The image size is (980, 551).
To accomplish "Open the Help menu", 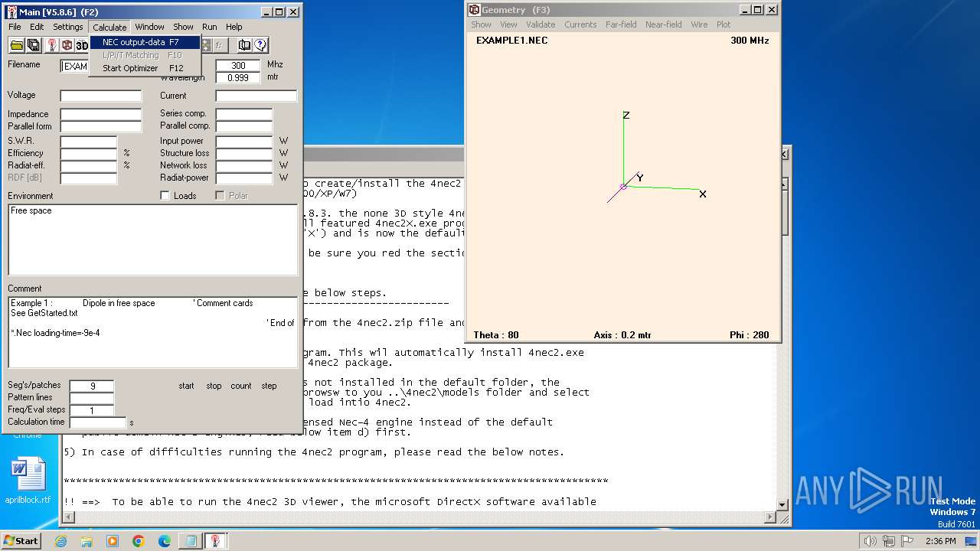I will click(234, 27).
